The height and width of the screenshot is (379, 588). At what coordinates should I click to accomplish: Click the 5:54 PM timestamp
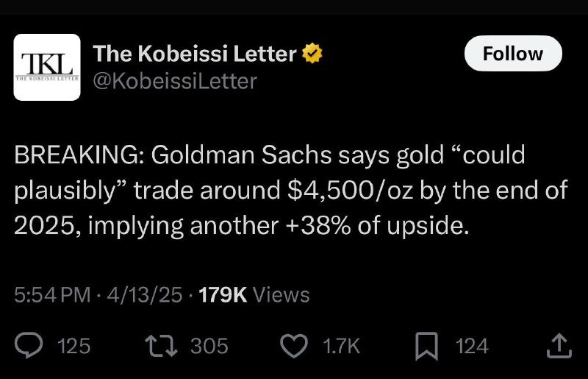(52, 294)
